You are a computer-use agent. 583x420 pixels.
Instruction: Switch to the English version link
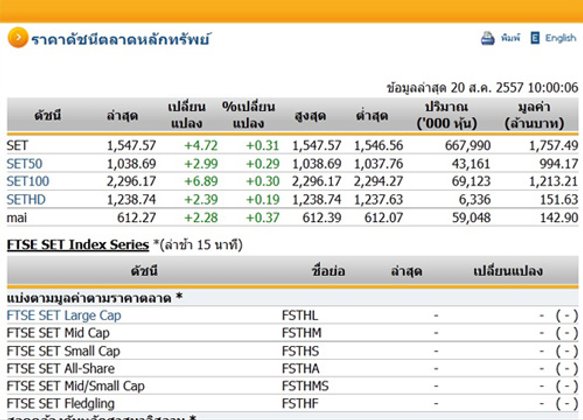(561, 38)
